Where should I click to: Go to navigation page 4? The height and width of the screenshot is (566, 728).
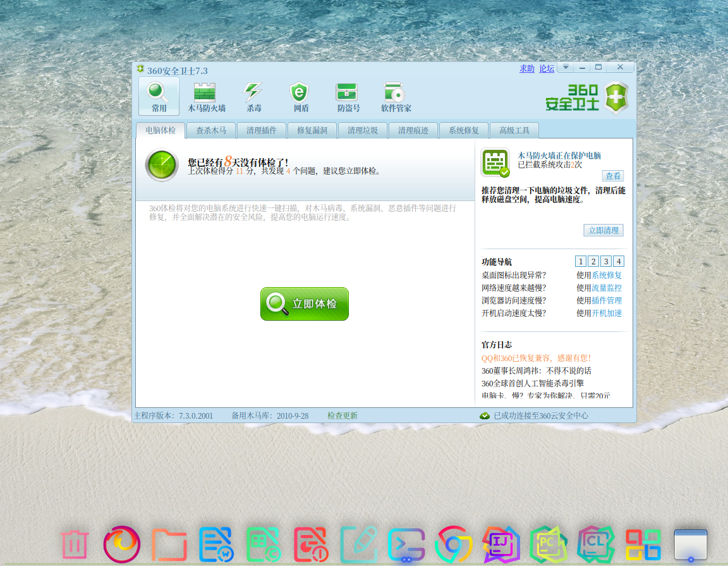click(x=619, y=261)
